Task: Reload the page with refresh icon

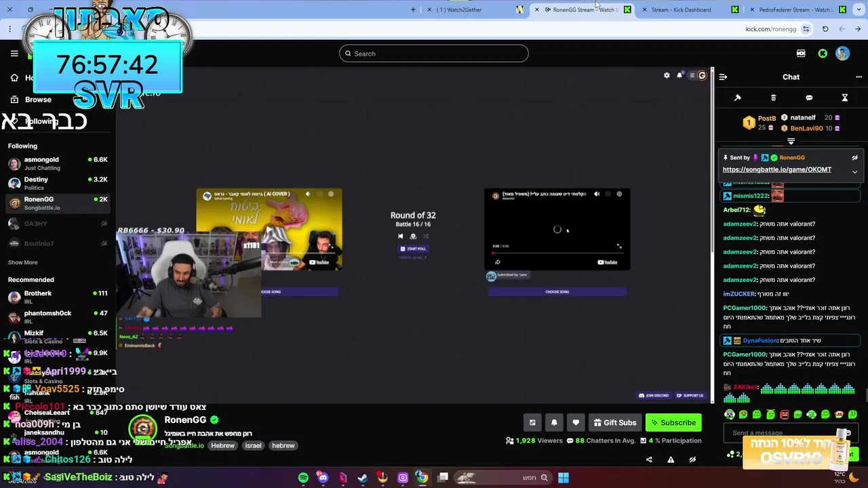Action: coord(825,29)
